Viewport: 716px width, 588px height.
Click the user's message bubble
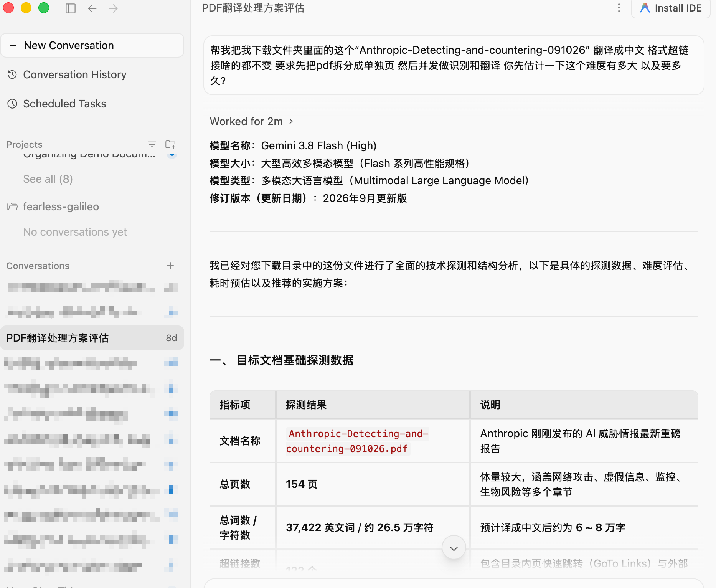454,65
